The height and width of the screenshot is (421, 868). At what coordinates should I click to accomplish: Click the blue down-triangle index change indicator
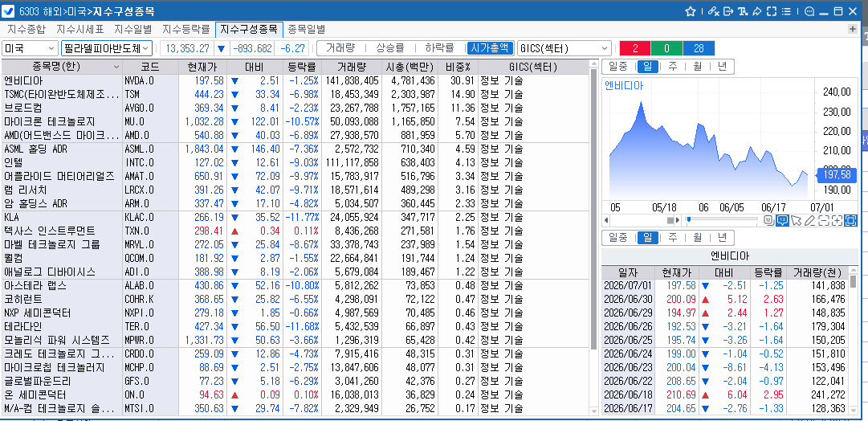pyautogui.click(x=222, y=48)
